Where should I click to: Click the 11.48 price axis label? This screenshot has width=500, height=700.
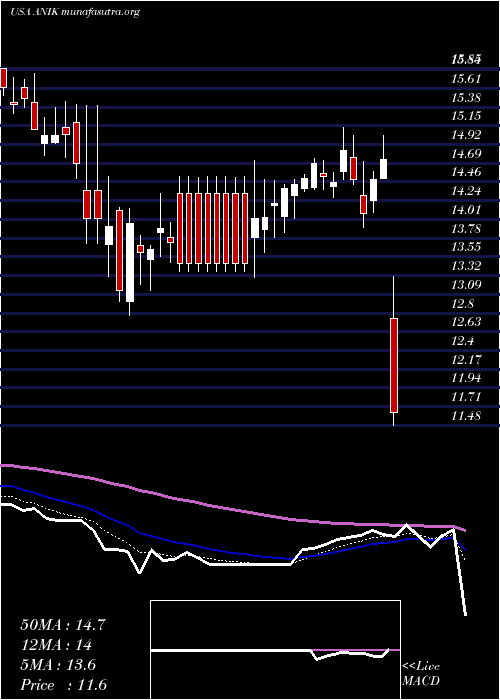click(466, 416)
